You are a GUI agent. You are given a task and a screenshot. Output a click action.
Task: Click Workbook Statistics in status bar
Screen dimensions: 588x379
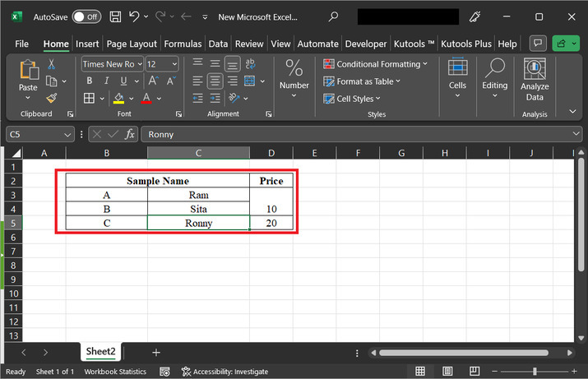click(115, 372)
